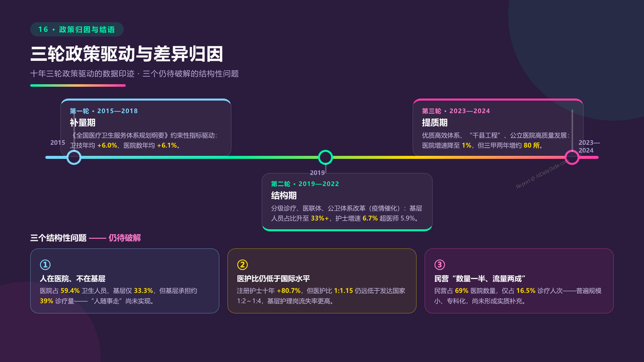644x362 pixels.
Task: Click the '2019' timeline year label
Action: pyautogui.click(x=317, y=173)
